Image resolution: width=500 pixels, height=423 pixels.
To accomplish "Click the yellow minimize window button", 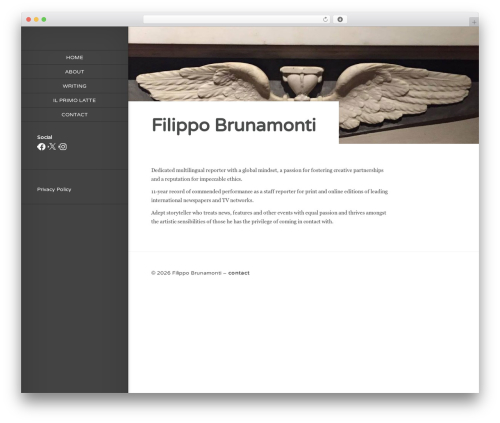I will tap(36, 20).
